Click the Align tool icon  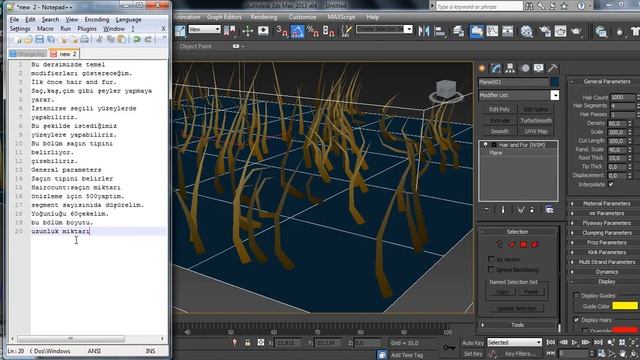click(x=440, y=31)
